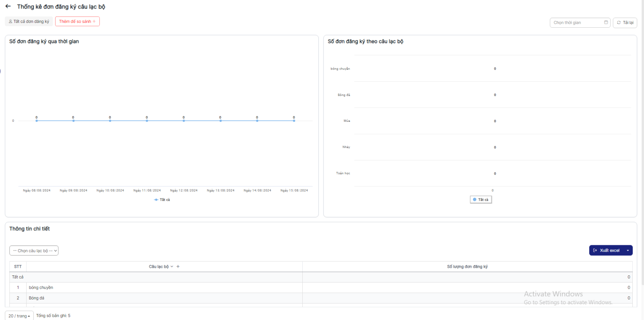Viewport: 644px width, 320px height.
Task: Click the calendar icon in the time picker
Action: tap(606, 23)
